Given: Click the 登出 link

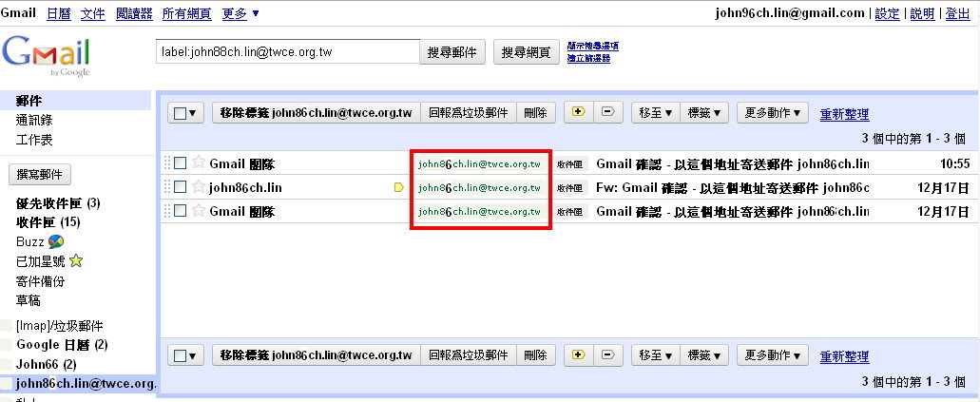Looking at the screenshot, I should click(957, 13).
